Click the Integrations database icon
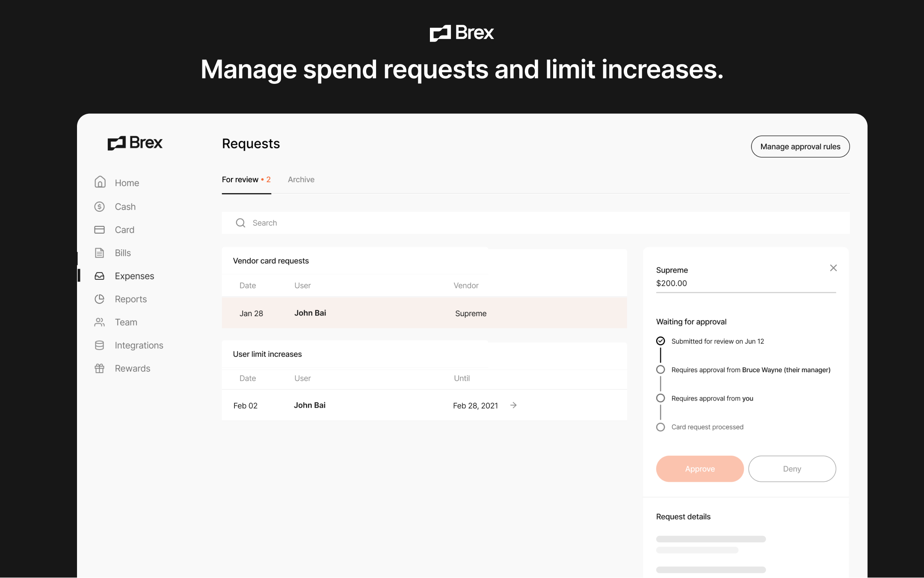Viewport: 924px width, 578px height. [100, 345]
